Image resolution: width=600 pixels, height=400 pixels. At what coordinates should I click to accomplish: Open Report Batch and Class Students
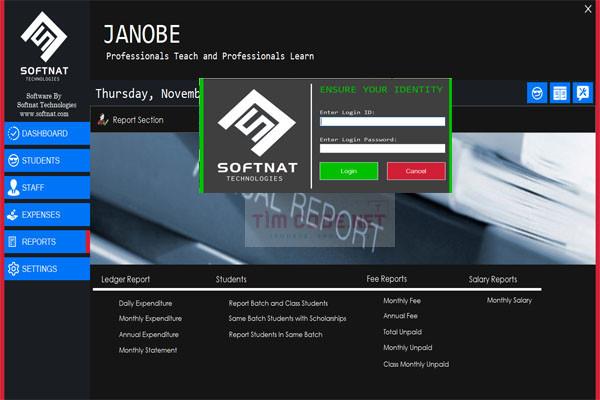(278, 303)
